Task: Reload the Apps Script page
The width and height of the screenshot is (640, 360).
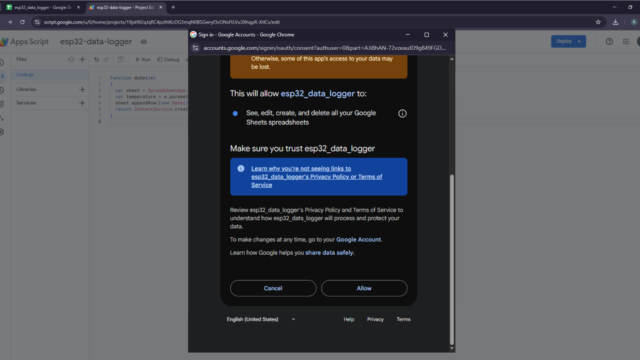Action: (x=22, y=22)
